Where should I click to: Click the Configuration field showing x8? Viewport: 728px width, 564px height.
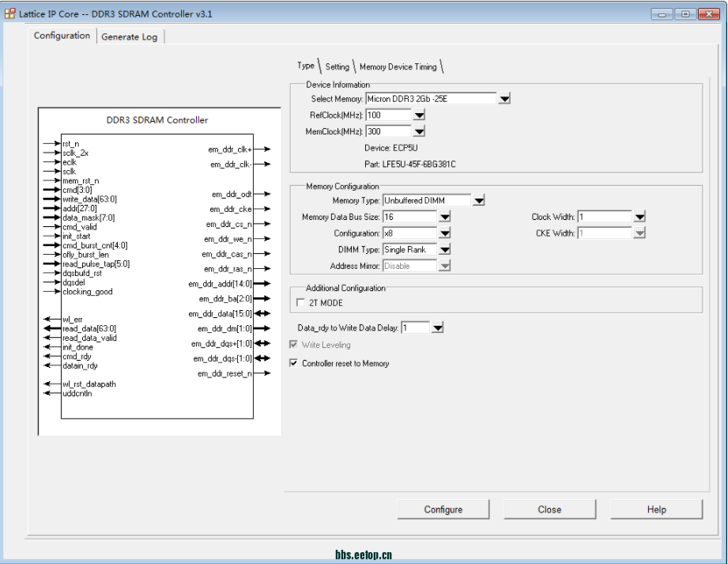click(409, 233)
